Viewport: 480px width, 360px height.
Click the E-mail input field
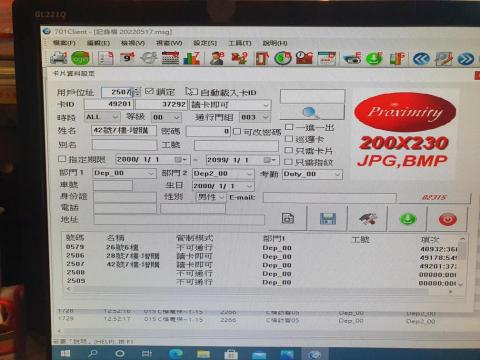point(330,198)
